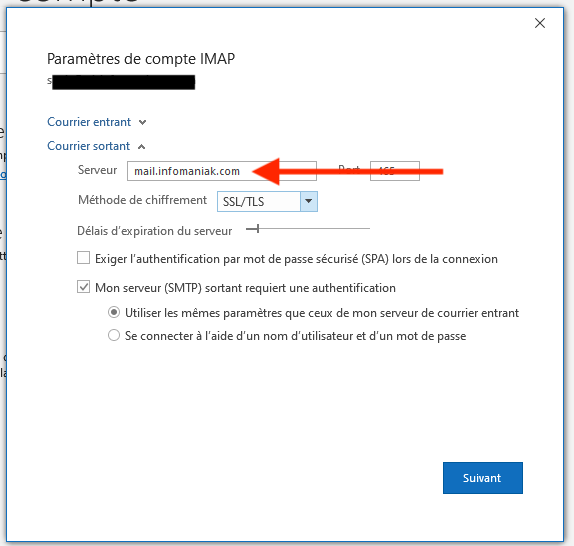Click the Suivant button

482,478
